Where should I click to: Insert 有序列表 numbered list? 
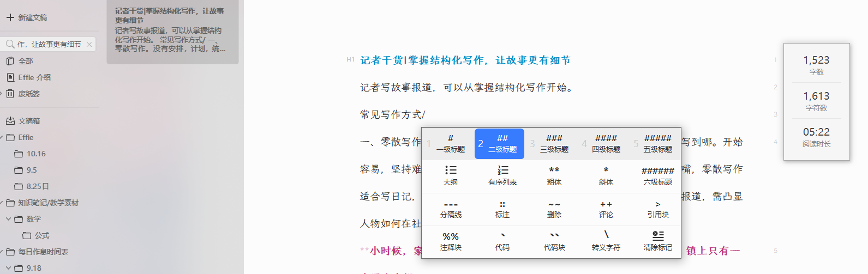pos(502,176)
